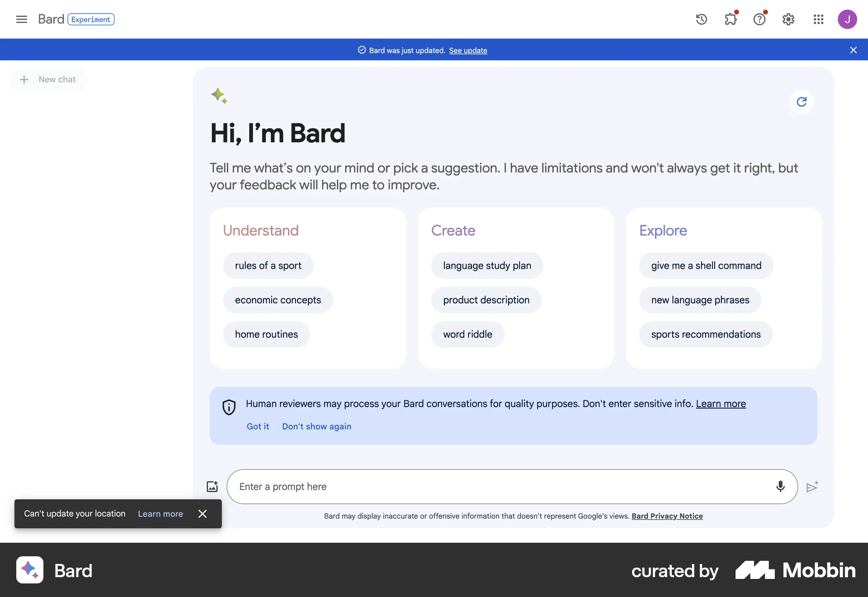
Task: Open Bard activity history
Action: pos(701,19)
